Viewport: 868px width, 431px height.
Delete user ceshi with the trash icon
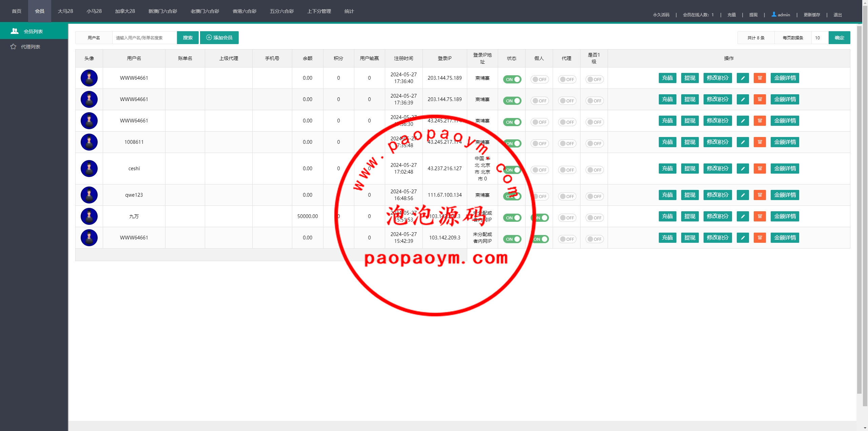coord(760,169)
